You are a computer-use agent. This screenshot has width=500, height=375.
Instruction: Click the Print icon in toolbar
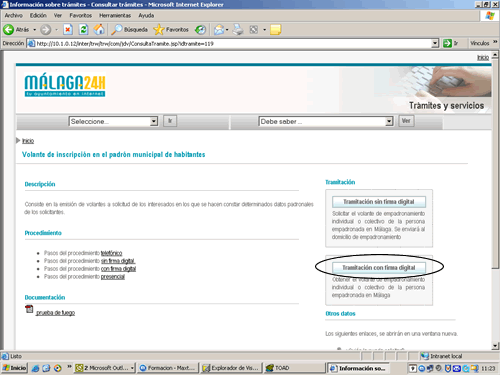point(238,30)
